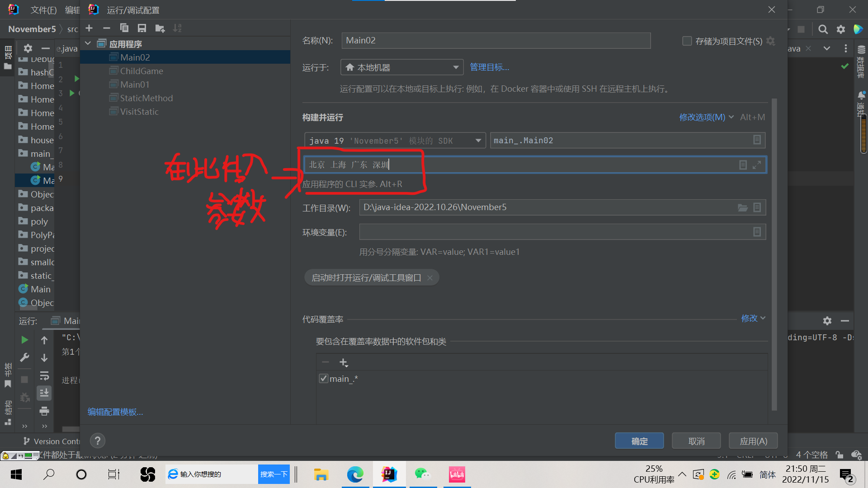Move into new folder icon
This screenshot has width=868, height=488.
160,28
